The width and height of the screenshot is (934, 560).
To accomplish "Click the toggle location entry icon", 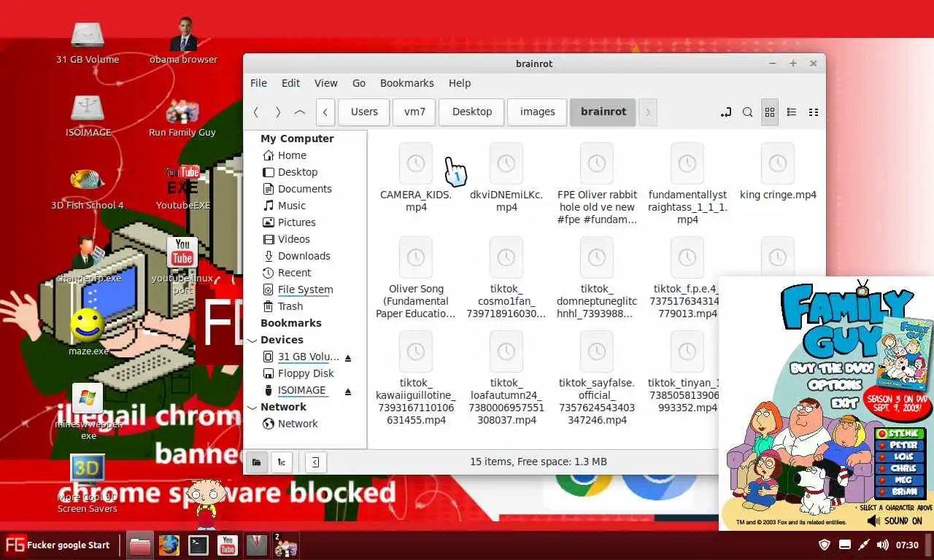I will 725,112.
